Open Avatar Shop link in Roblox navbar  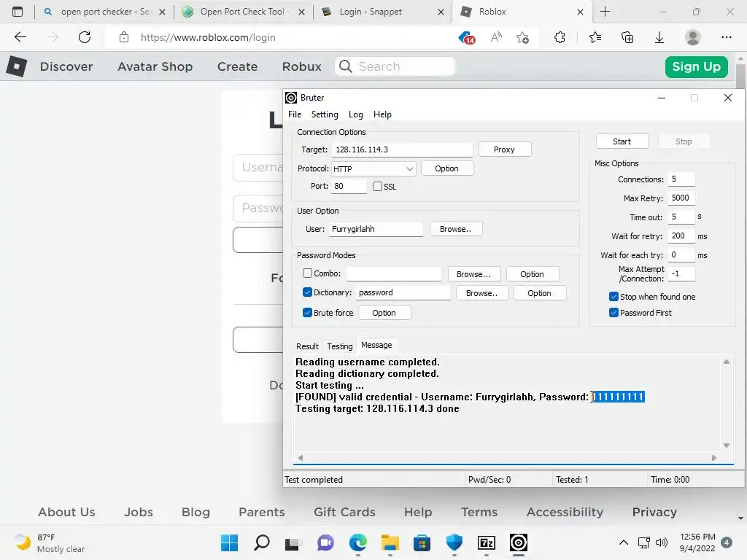point(155,66)
